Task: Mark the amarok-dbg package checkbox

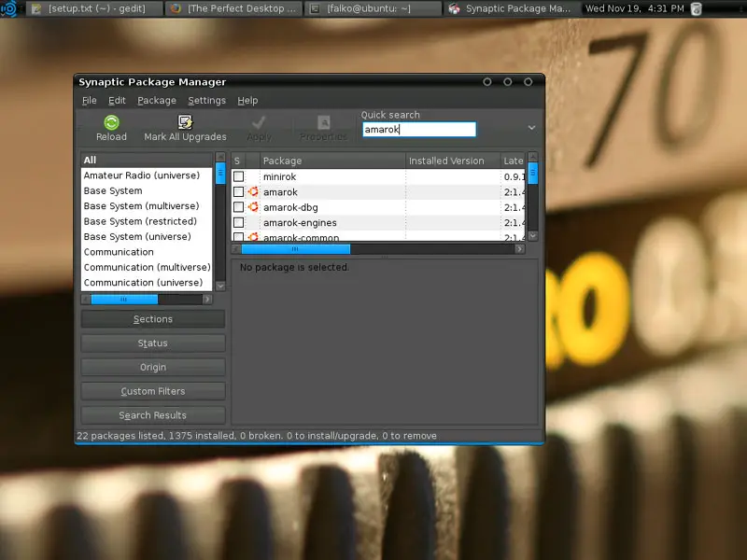Action: [x=239, y=207]
